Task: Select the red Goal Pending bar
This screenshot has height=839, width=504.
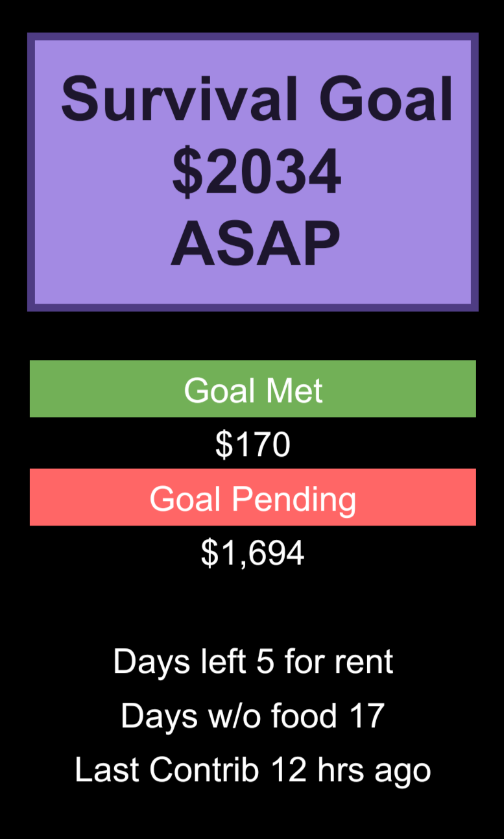Action: pyautogui.click(x=253, y=497)
